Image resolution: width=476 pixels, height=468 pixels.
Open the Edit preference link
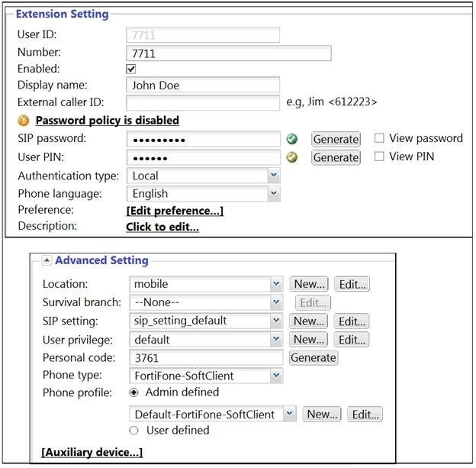coord(175,211)
